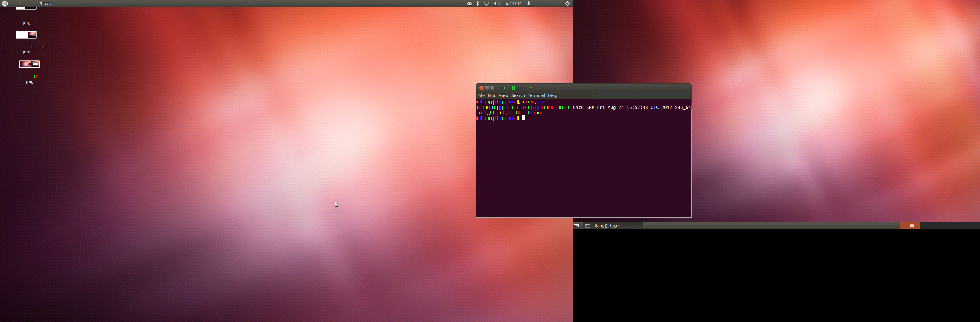Open the Terminal menu in menubar
Viewport: 980px width, 322px height.
tap(536, 95)
